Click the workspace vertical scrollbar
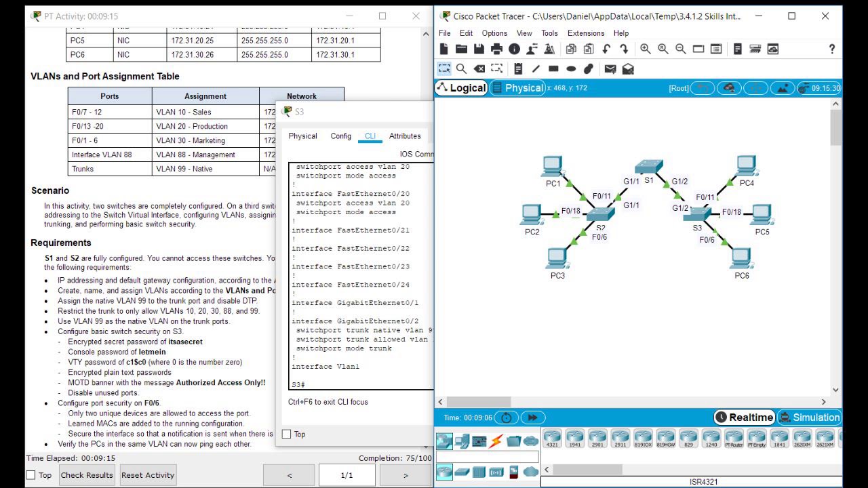Viewport: 868px width, 488px height. click(835, 127)
